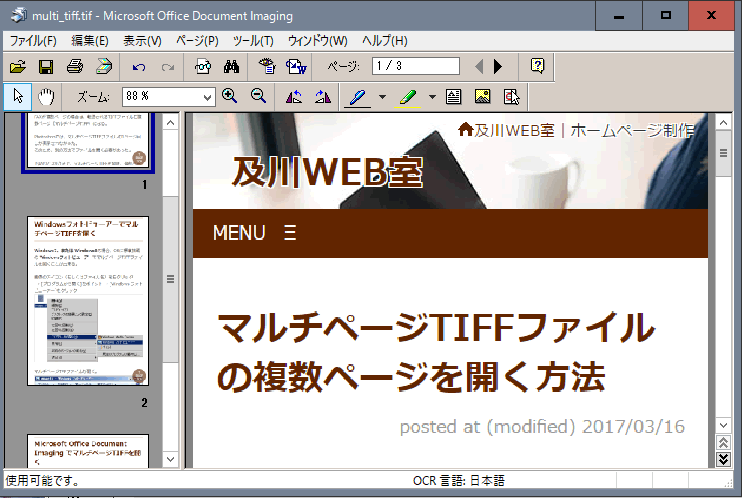Go to the previous page arrow
Screen dimensions: 742x498
[479, 66]
